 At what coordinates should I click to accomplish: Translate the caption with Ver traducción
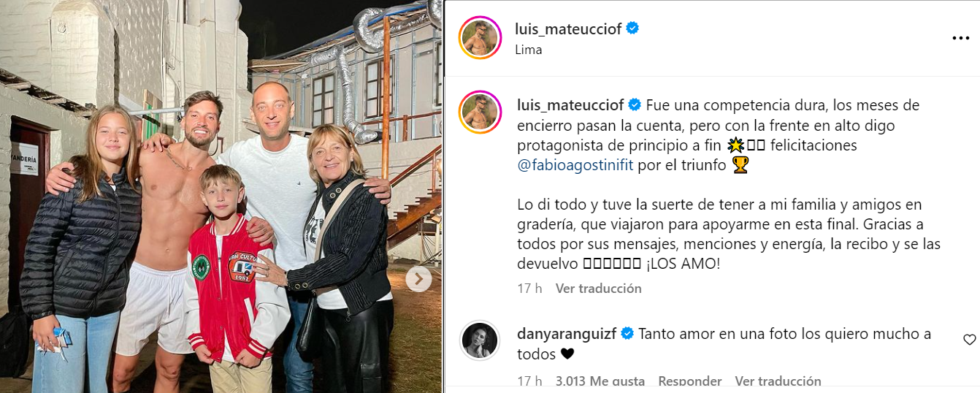pos(598,289)
